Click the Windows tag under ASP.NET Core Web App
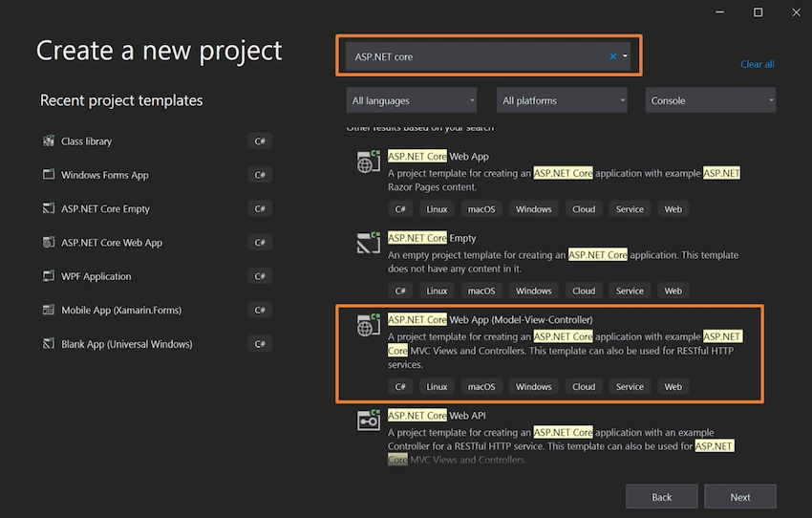This screenshot has width=812, height=518. point(533,209)
